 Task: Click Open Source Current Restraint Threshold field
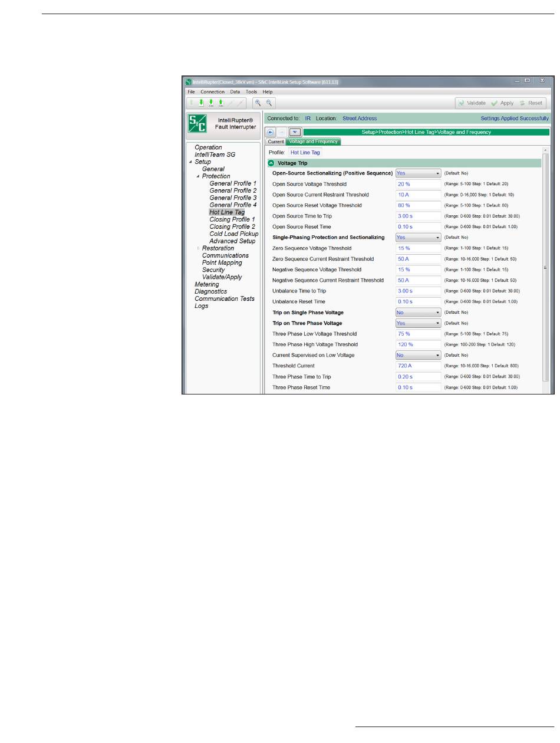tap(418, 195)
